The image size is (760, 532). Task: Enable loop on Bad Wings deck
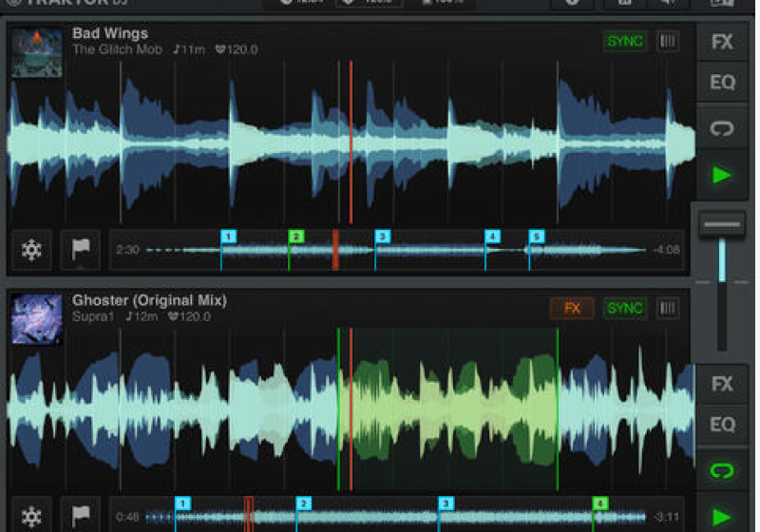click(722, 128)
